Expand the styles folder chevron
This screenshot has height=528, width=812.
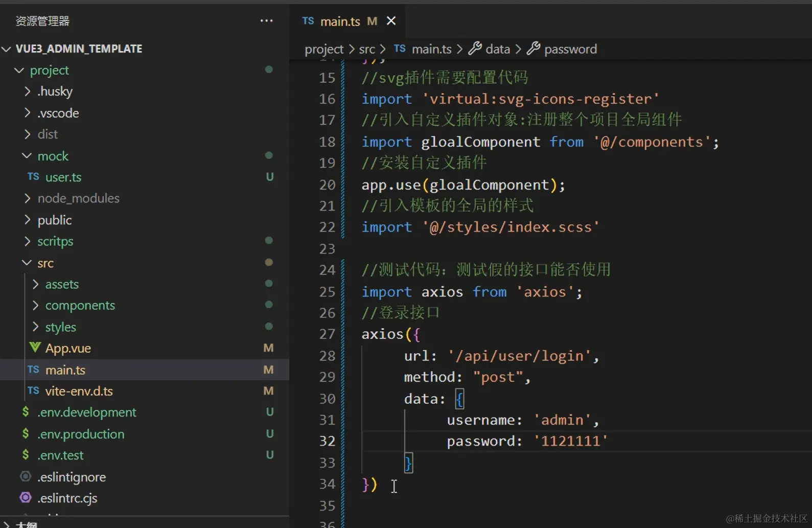[36, 327]
